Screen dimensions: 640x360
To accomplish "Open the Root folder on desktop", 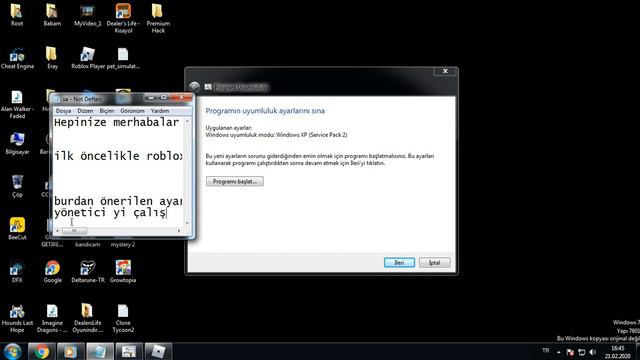I will (17, 15).
